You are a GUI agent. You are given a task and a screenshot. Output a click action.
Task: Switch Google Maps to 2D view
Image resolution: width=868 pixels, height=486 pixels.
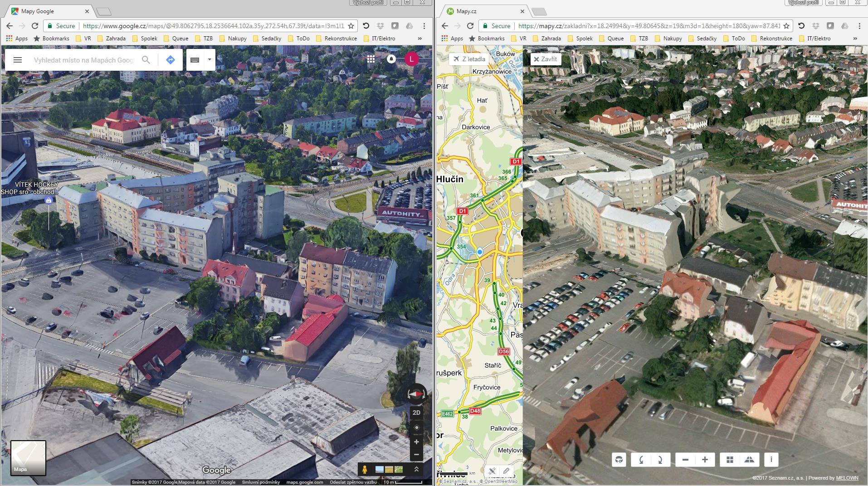416,413
